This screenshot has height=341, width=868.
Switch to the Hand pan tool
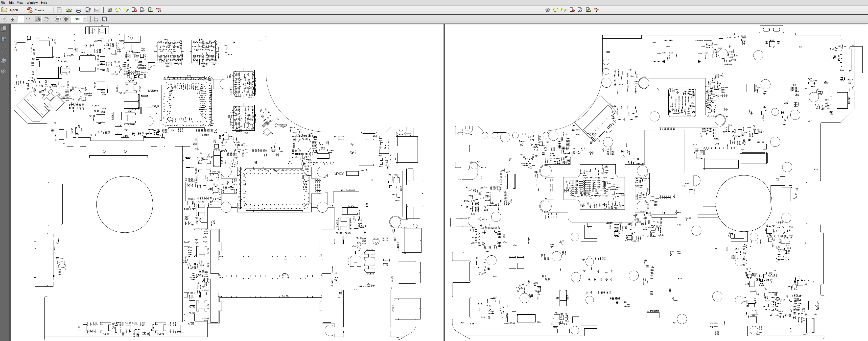(46, 19)
